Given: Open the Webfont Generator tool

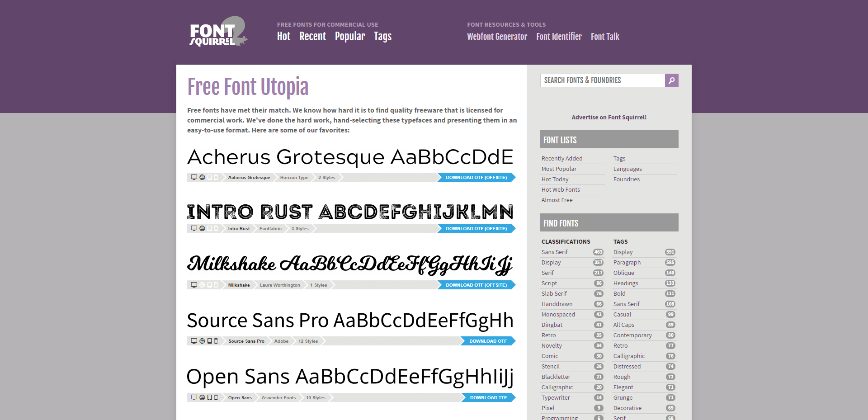Looking at the screenshot, I should 497,37.
